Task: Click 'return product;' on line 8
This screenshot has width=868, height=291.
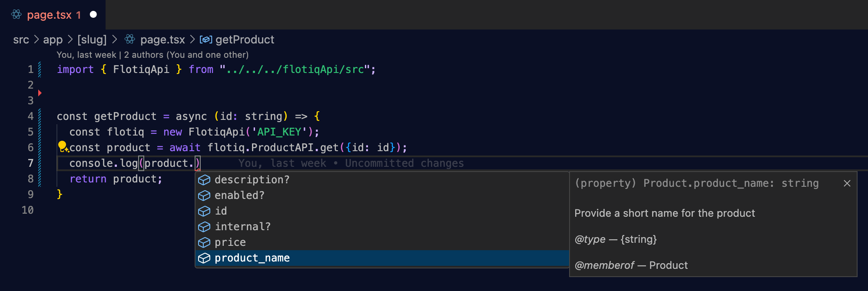Action: click(x=116, y=179)
